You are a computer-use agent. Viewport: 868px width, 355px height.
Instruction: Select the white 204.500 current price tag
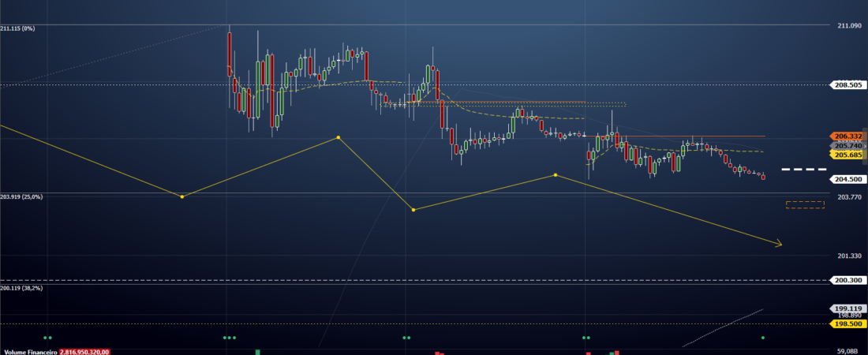coord(847,179)
